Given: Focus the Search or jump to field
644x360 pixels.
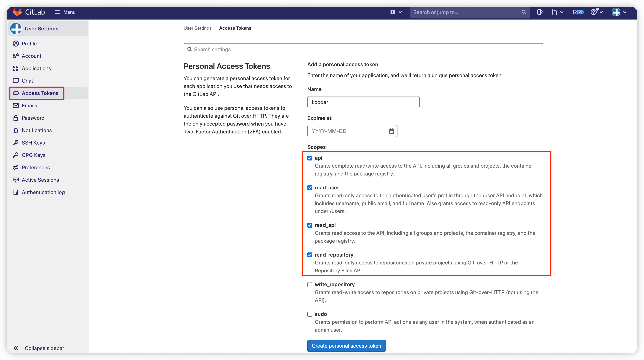Looking at the screenshot, I should (470, 12).
